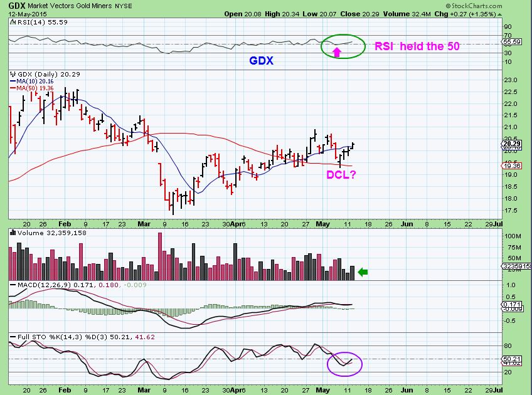Select the Volume histogram icon
Image resolution: width=532 pixels, height=395 pixels.
pos(11,231)
